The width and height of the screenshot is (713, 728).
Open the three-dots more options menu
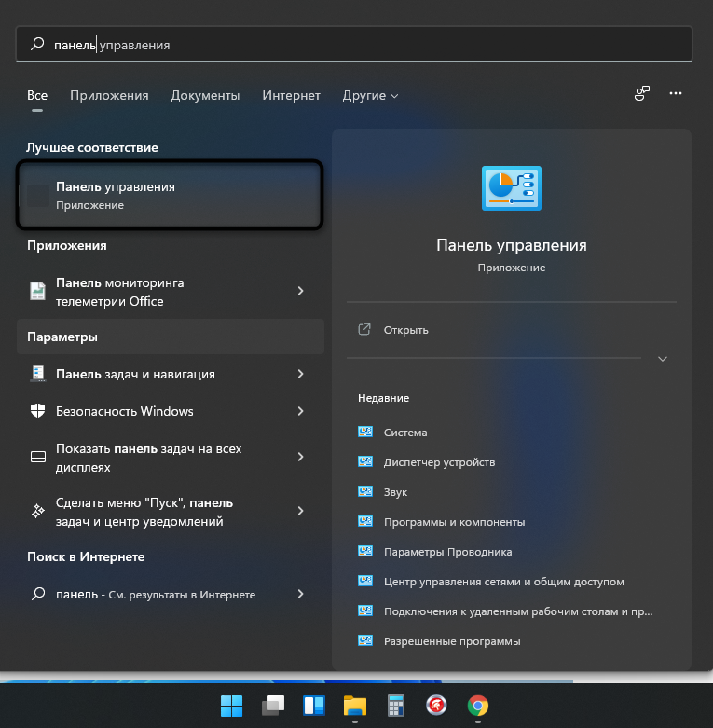click(676, 93)
